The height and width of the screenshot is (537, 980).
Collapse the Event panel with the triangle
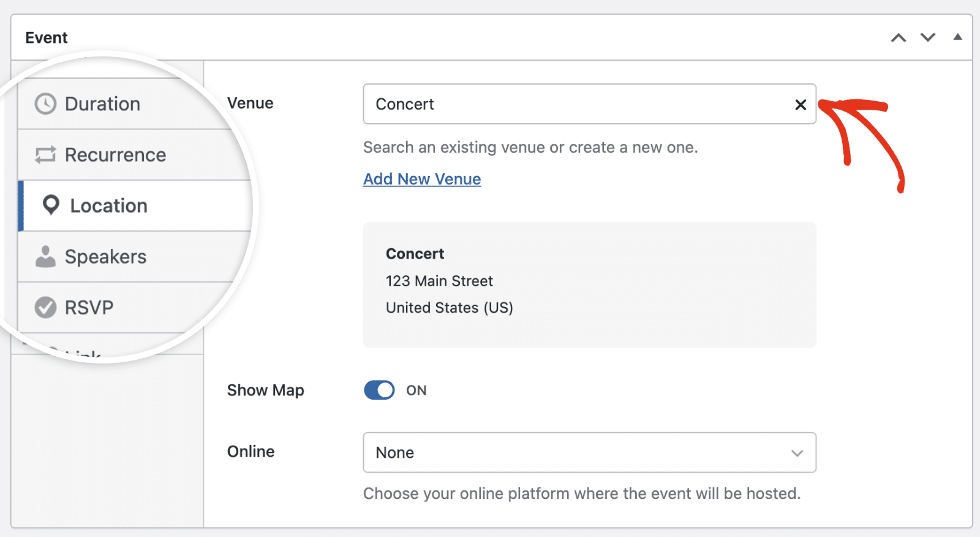tap(957, 37)
